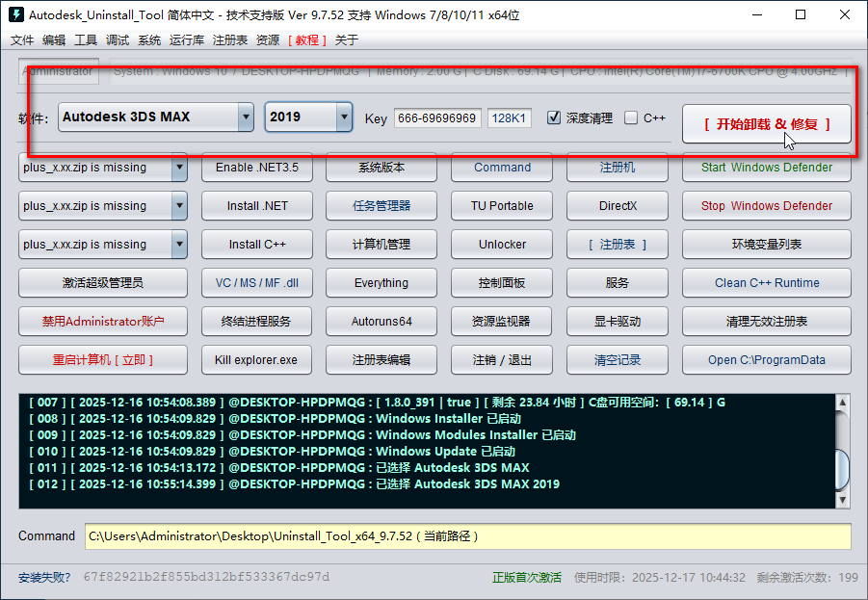Viewport: 868px width, 600px height.
Task: Click DirectX button
Action: tap(618, 206)
